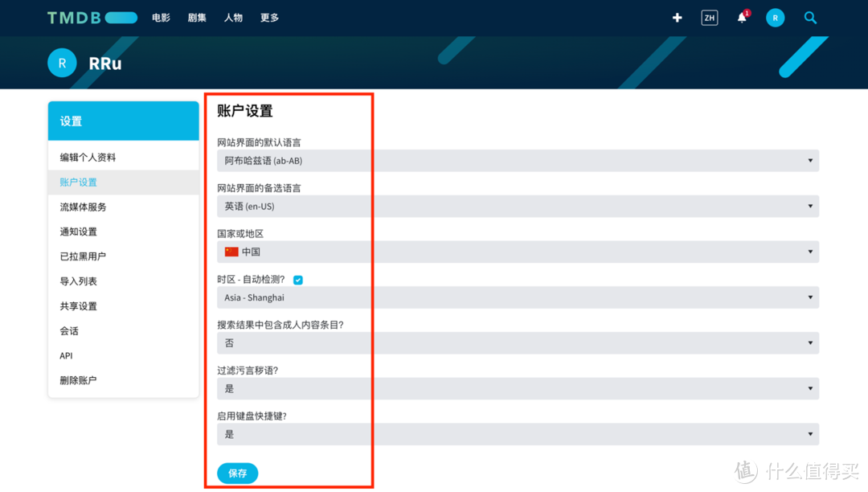Open 通知设置 from the sidebar
The height and width of the screenshot is (492, 868).
pyautogui.click(x=76, y=232)
